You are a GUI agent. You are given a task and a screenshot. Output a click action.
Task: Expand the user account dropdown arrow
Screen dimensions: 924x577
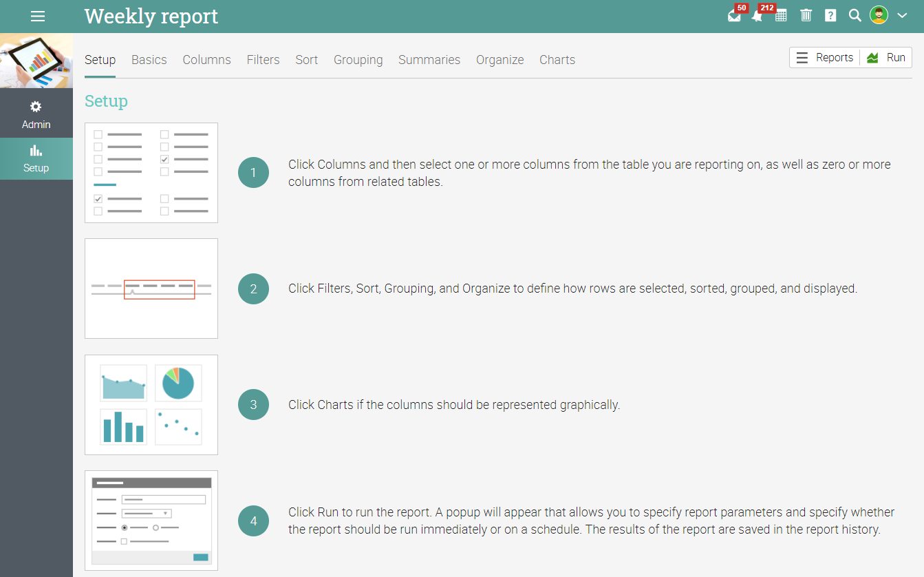click(903, 15)
